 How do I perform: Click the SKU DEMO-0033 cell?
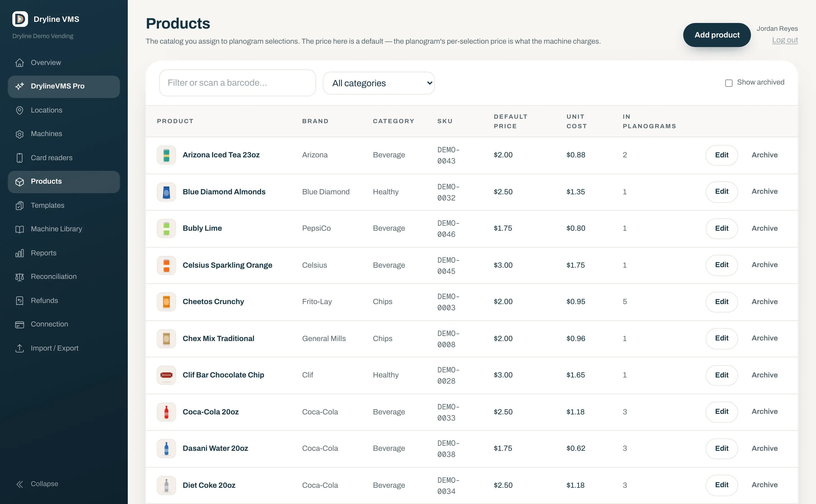tap(448, 412)
